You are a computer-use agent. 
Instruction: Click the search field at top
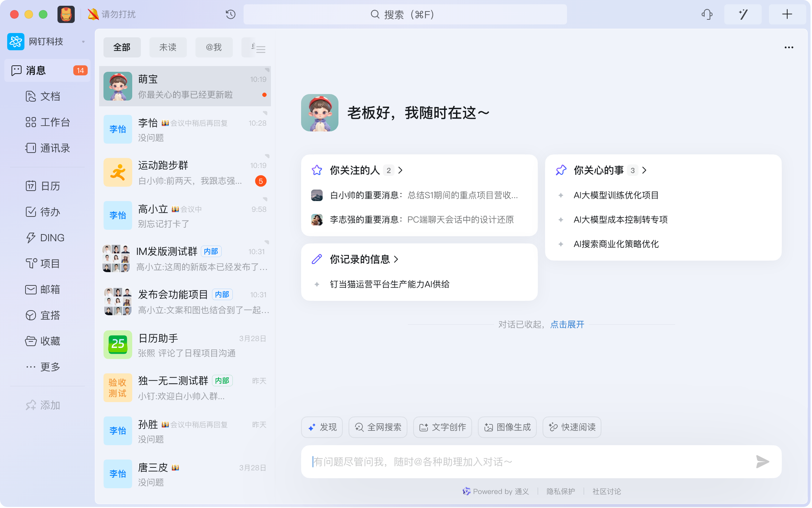pyautogui.click(x=405, y=14)
